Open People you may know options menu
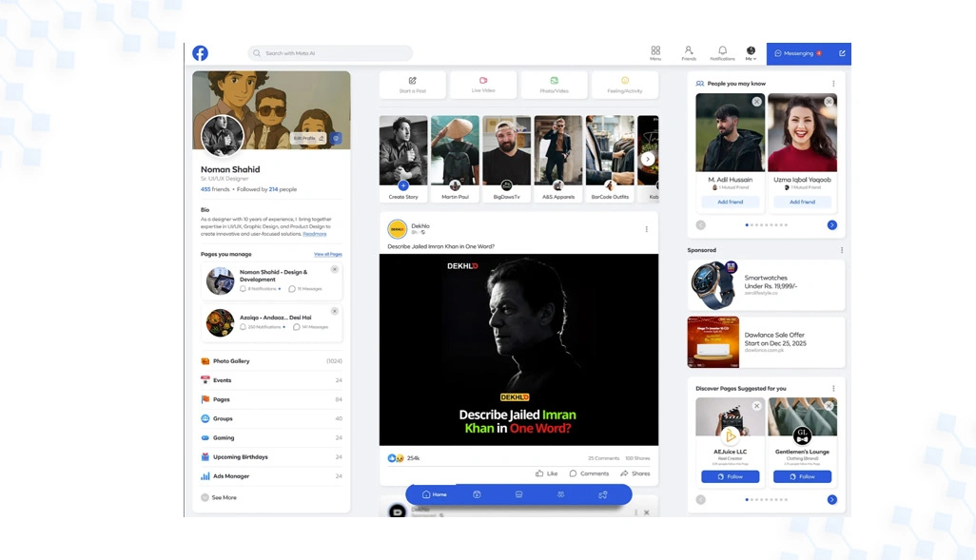Screen dimensions: 976x560 tap(833, 84)
